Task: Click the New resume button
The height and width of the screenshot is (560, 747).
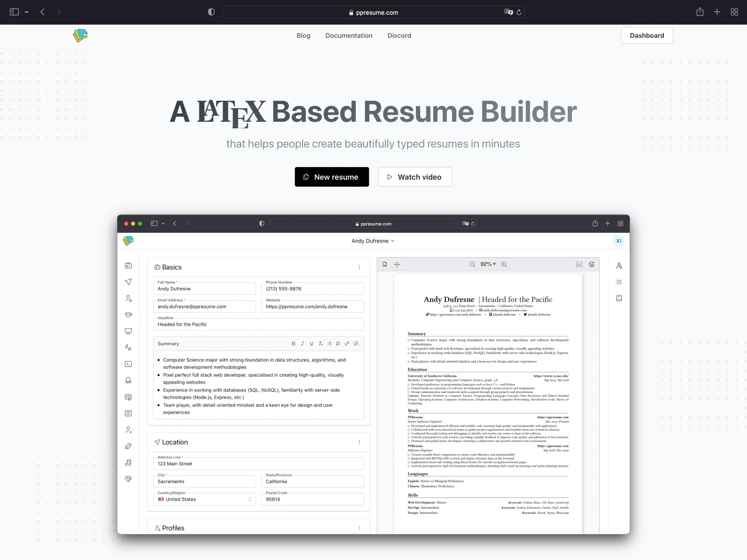Action: (x=332, y=177)
